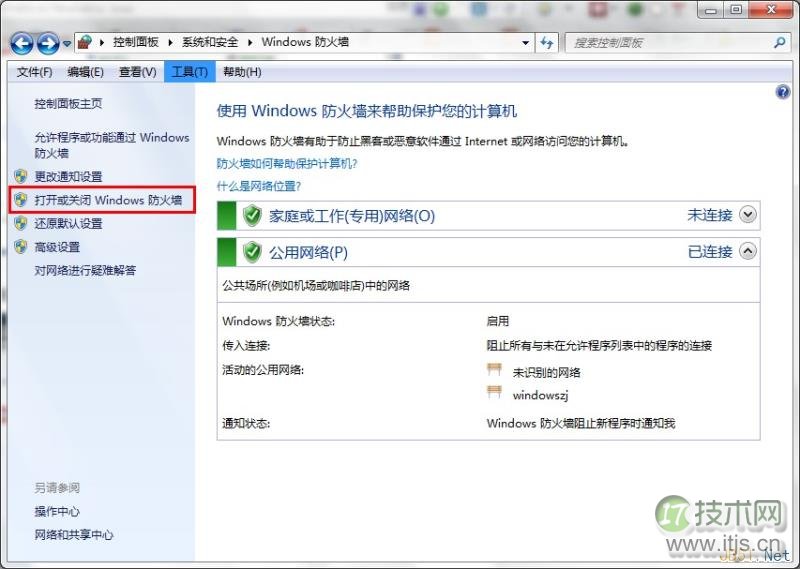This screenshot has height=569, width=800.
Task: Open the recent pages dropdown arrow
Action: 67,44
